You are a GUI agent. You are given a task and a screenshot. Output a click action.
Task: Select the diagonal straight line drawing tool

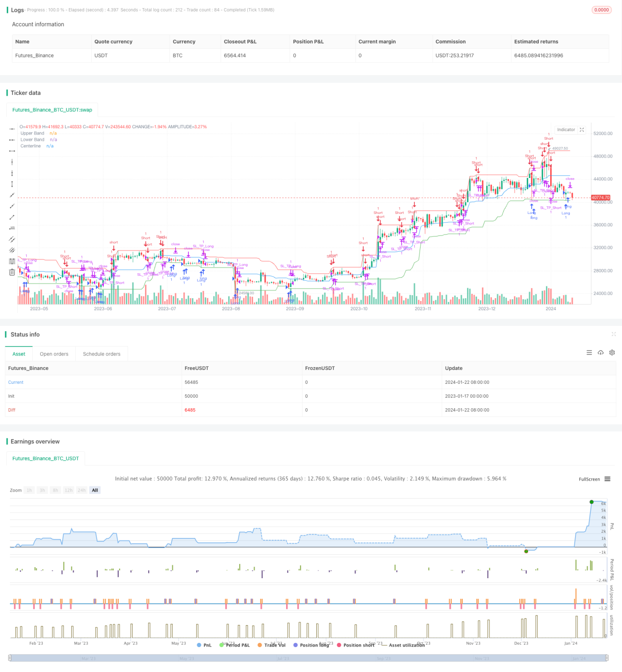tap(12, 195)
